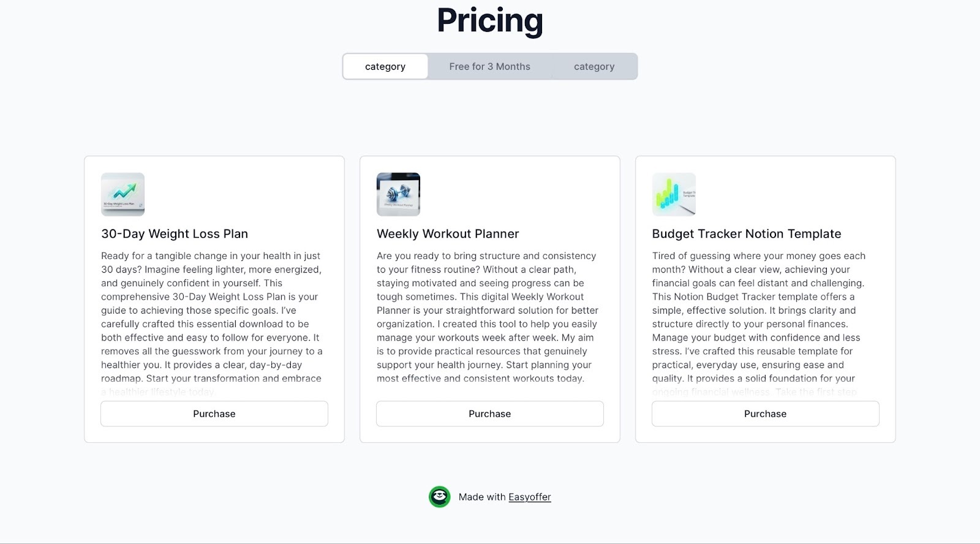Click the Pricing page heading

[x=490, y=20]
